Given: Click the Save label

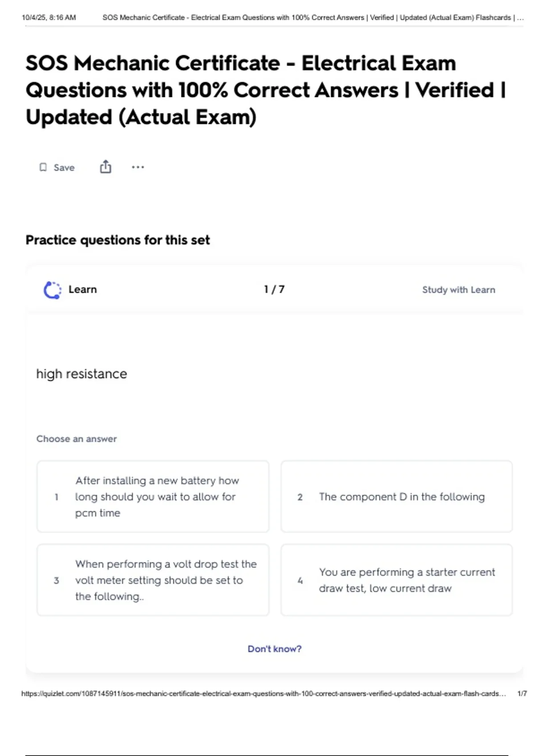Looking at the screenshot, I should [x=64, y=168].
